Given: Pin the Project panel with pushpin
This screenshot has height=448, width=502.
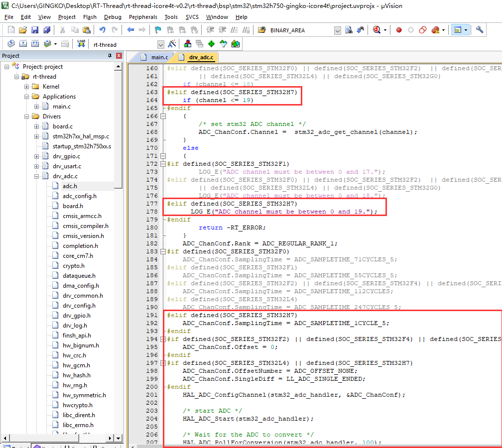Looking at the screenshot, I should coord(110,56).
